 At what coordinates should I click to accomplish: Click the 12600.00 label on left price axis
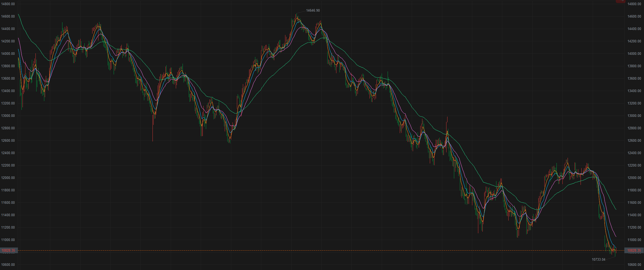click(x=8, y=140)
